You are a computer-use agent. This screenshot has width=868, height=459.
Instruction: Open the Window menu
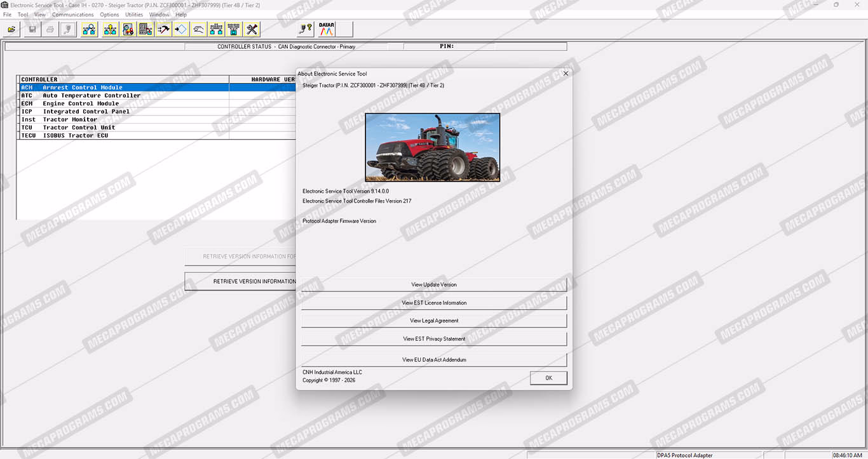tap(159, 15)
